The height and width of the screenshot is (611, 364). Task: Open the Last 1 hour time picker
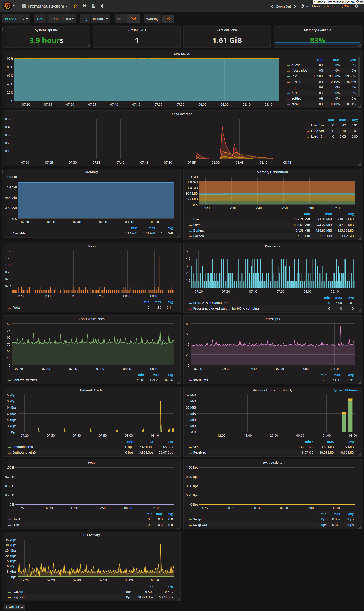point(311,6)
